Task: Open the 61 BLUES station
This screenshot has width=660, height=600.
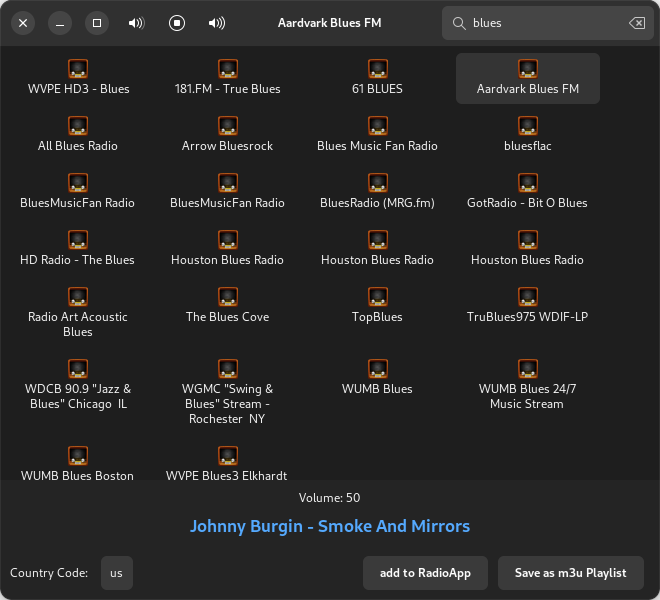Action: (378, 78)
